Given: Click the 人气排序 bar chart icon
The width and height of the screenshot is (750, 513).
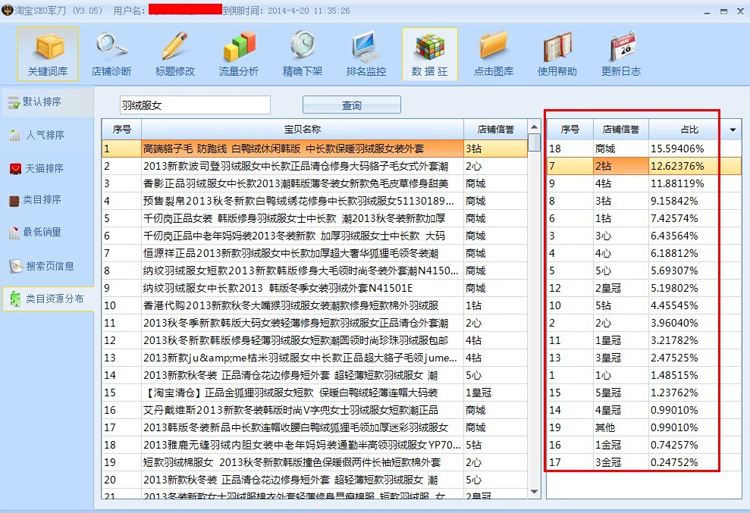Looking at the screenshot, I should pos(15,135).
